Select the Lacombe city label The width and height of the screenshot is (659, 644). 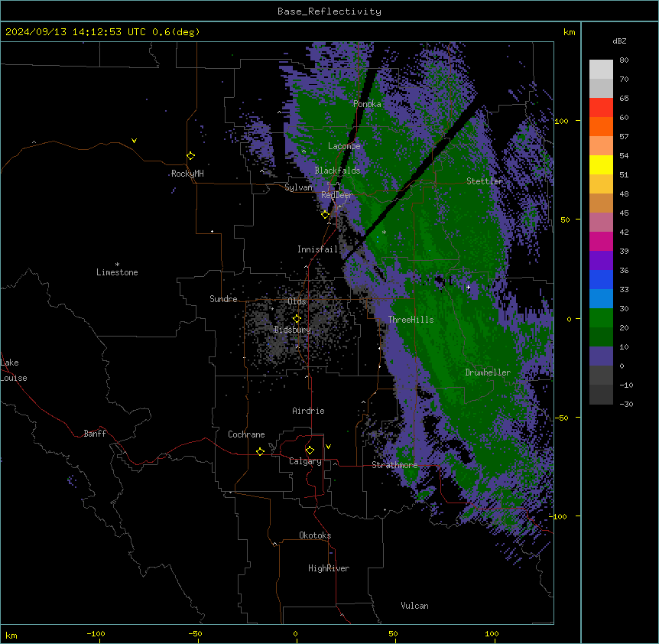click(x=344, y=146)
